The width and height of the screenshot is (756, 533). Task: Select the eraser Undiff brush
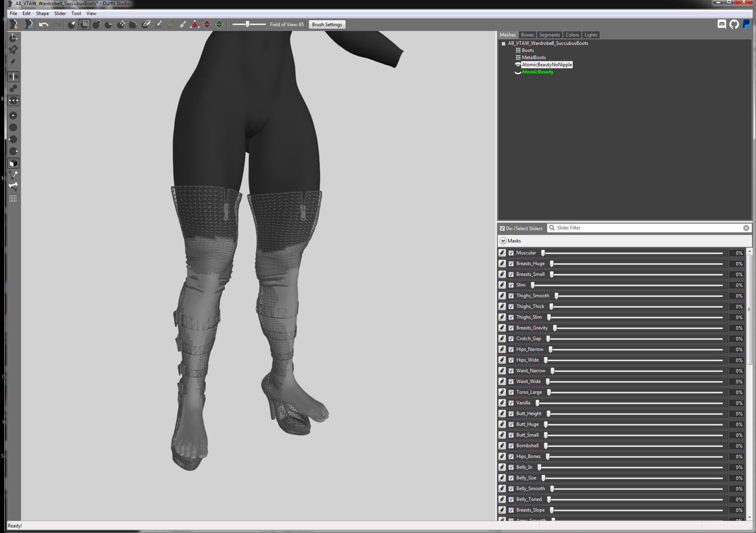[x=146, y=24]
